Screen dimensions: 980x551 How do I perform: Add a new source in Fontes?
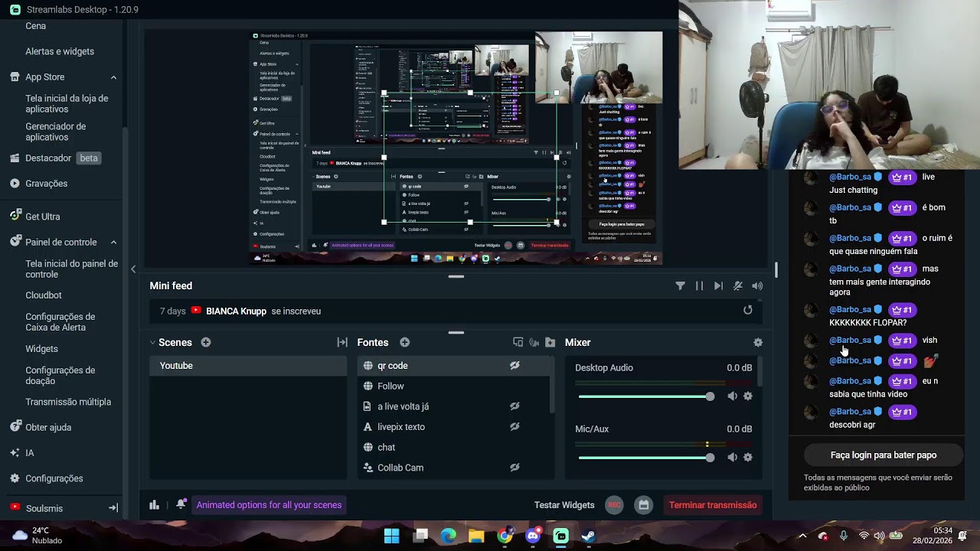click(404, 342)
